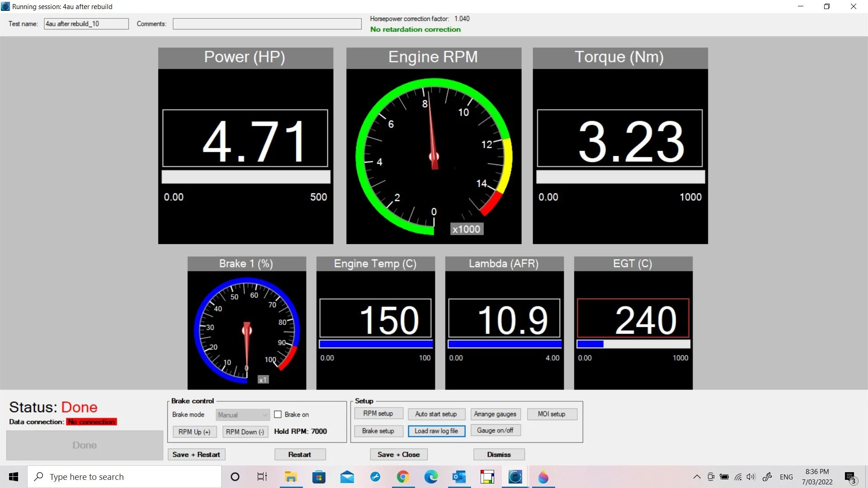Open Outlook from the taskbar
This screenshot has width=868, height=488.
pos(459,477)
